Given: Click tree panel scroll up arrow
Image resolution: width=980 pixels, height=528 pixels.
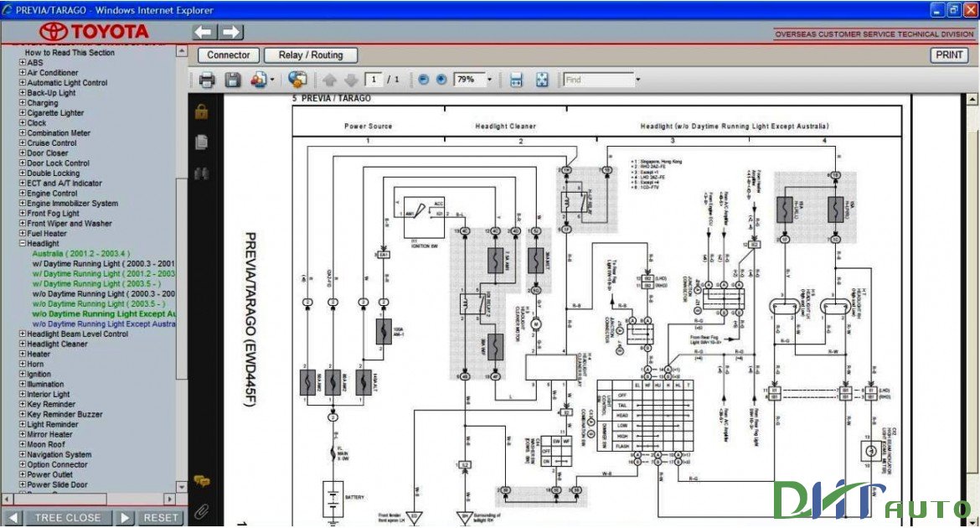Looking at the screenshot, I should click(182, 51).
